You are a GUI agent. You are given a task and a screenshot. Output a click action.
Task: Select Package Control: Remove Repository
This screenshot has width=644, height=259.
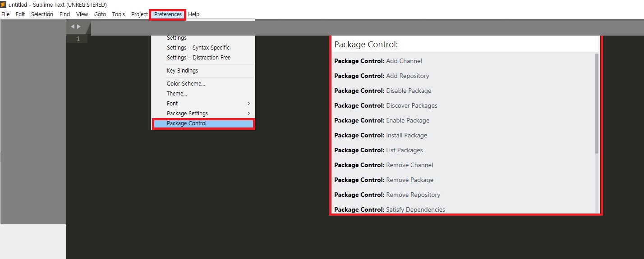point(463,195)
